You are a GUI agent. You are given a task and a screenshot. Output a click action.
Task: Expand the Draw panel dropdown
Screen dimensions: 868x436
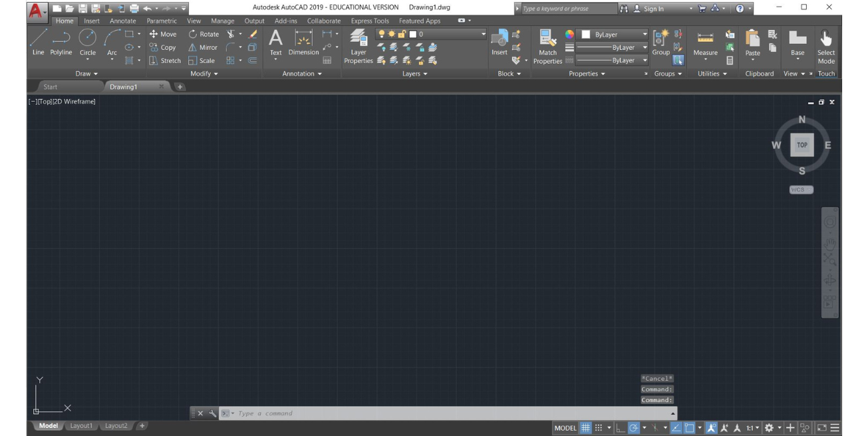click(x=86, y=74)
